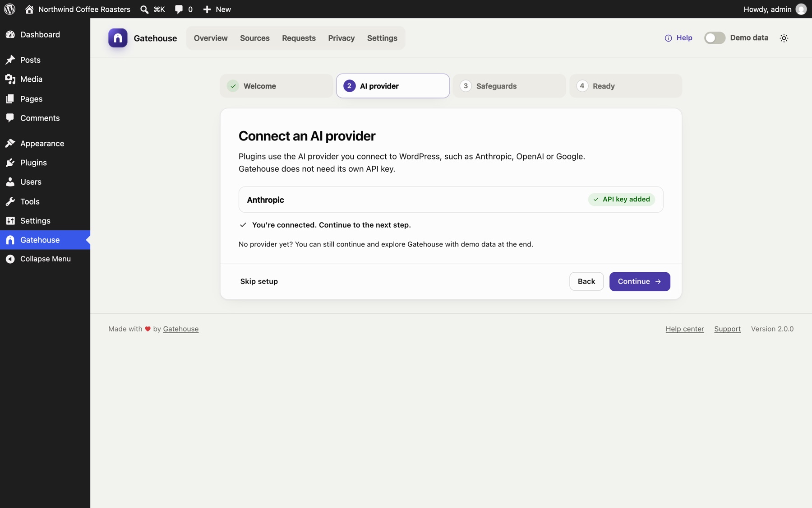Click the Anthropic provider row
The image size is (812, 508).
(451, 200)
